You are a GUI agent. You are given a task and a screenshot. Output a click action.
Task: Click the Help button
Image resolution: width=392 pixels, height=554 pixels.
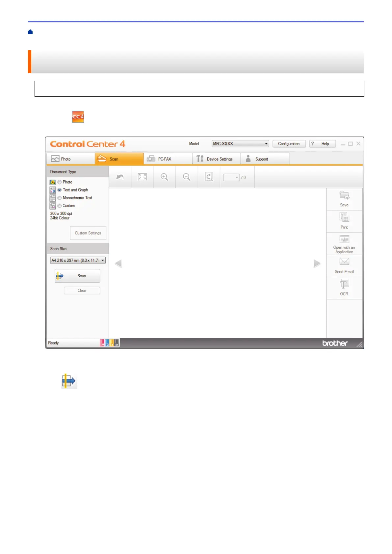coord(323,144)
